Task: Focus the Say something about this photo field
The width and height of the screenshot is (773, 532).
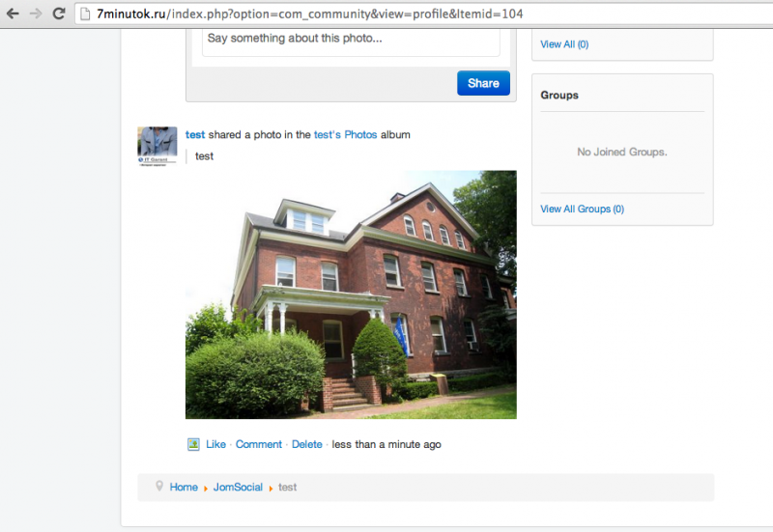Action: point(351,42)
